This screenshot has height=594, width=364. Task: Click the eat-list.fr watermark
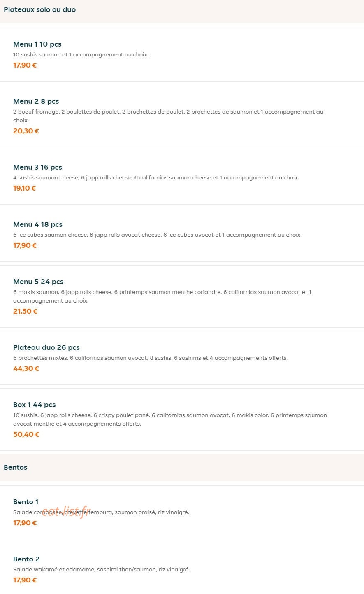pyautogui.click(x=66, y=512)
